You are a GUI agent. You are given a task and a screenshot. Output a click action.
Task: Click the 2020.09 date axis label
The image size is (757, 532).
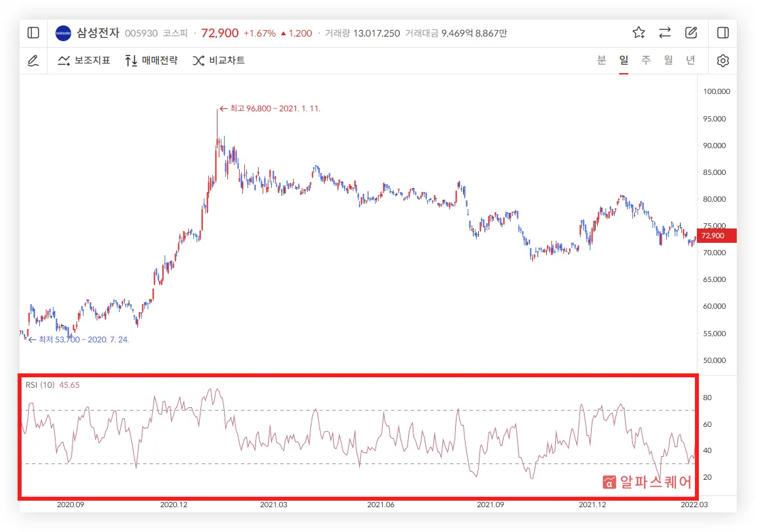coord(71,505)
